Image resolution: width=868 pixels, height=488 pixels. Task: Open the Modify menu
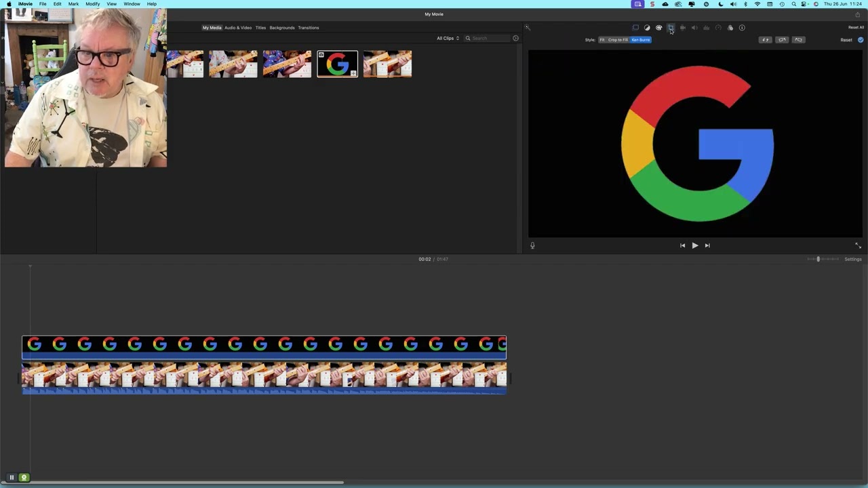(x=93, y=4)
